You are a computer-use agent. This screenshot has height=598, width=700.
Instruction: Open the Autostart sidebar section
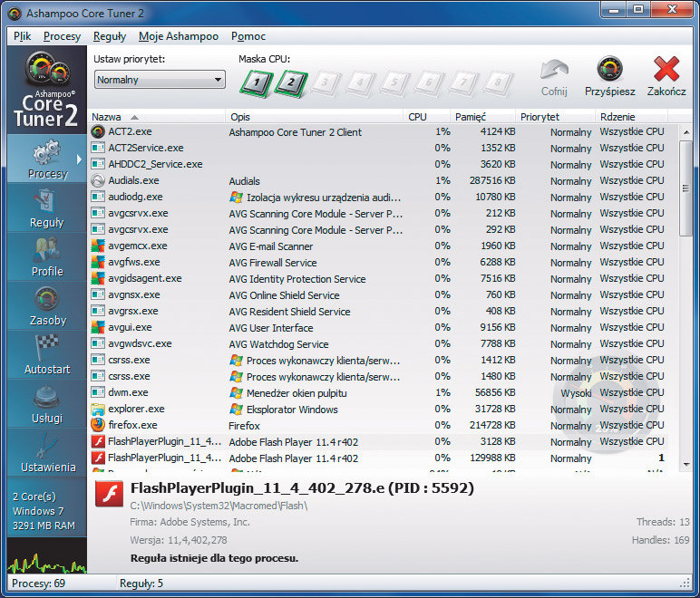46,355
